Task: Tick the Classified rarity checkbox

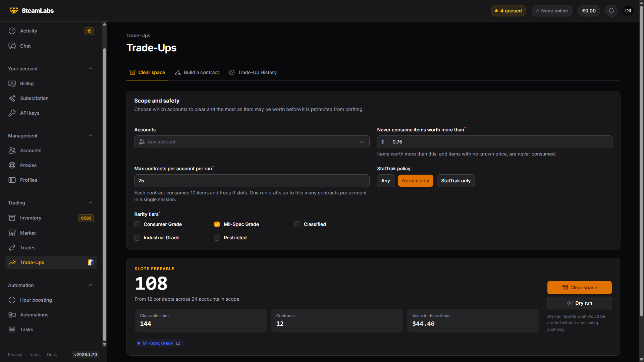Action: click(297, 224)
